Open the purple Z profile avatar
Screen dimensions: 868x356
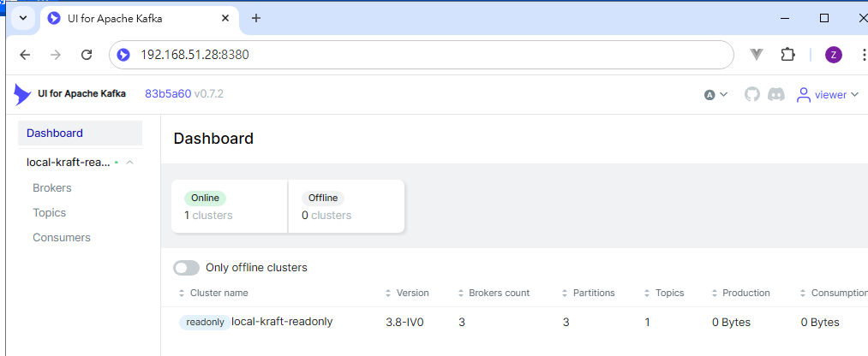(833, 55)
